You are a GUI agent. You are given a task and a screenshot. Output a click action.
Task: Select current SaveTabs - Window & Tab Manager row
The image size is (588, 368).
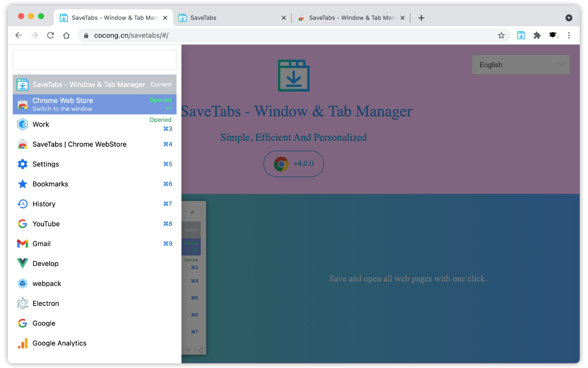(x=95, y=85)
